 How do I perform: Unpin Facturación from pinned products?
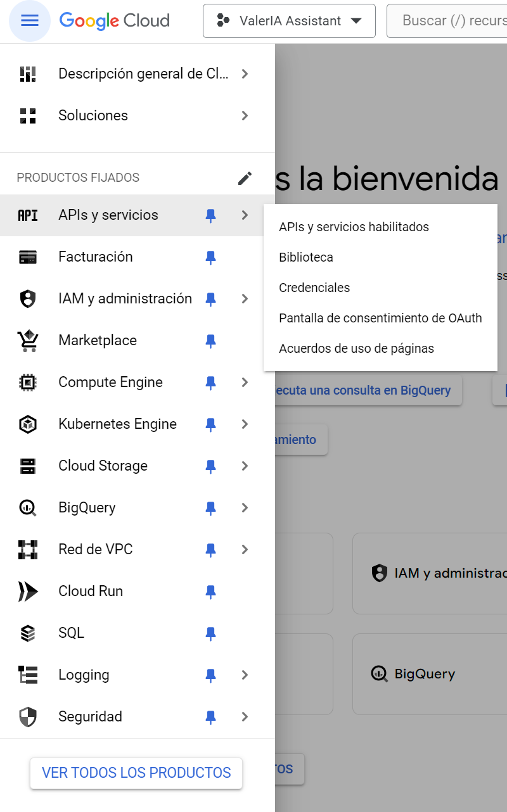[x=211, y=258]
